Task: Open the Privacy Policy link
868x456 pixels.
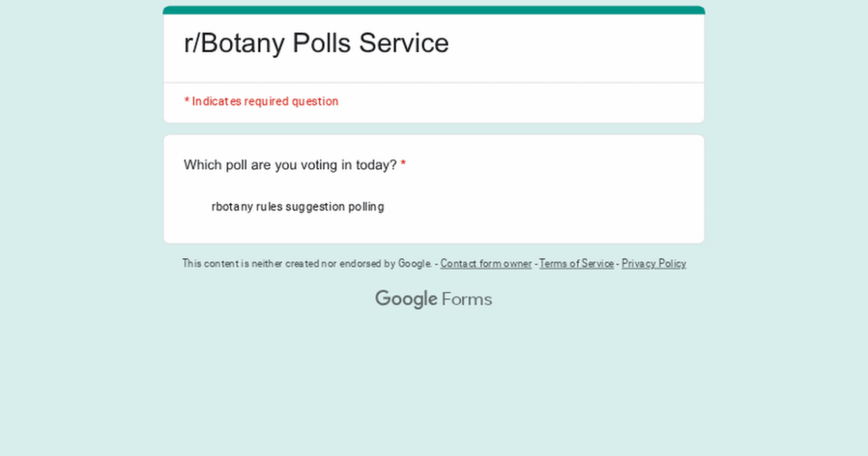Action: (654, 264)
